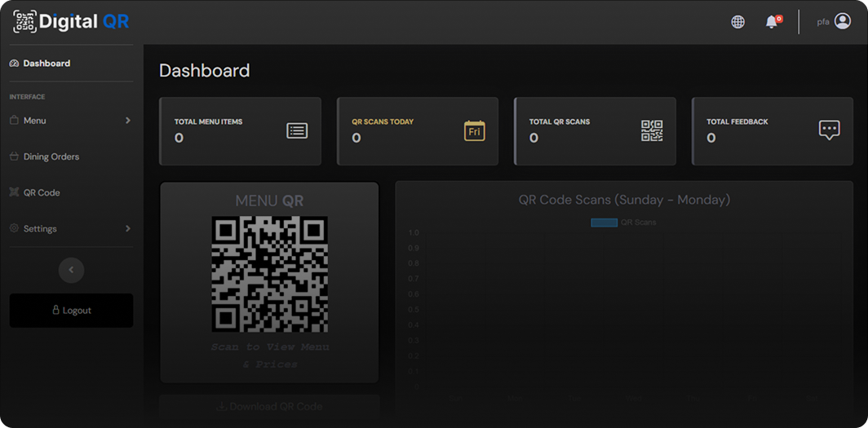Click the Download QR Code button
This screenshot has width=868, height=428.
pyautogui.click(x=270, y=406)
